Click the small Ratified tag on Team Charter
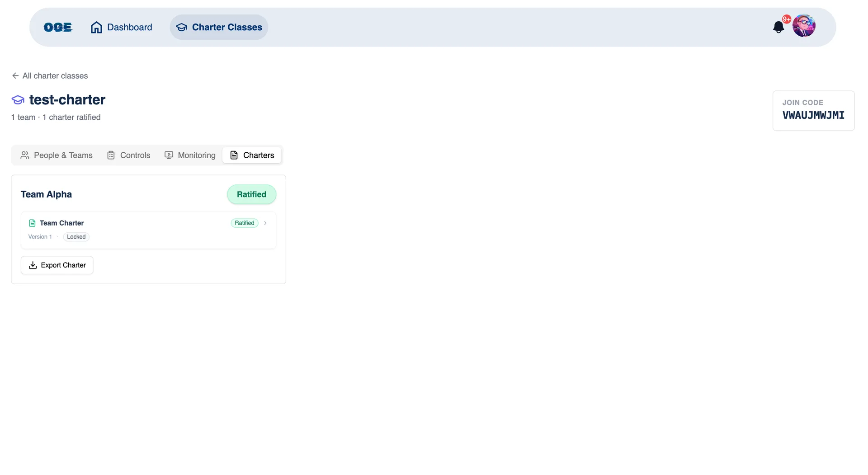Screen dimensions: 868x475 [245, 223]
